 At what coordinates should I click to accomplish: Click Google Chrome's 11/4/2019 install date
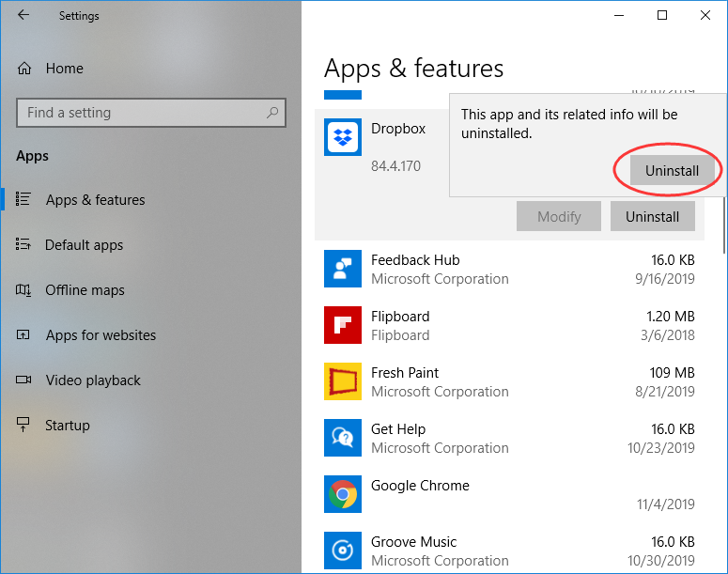pos(665,504)
